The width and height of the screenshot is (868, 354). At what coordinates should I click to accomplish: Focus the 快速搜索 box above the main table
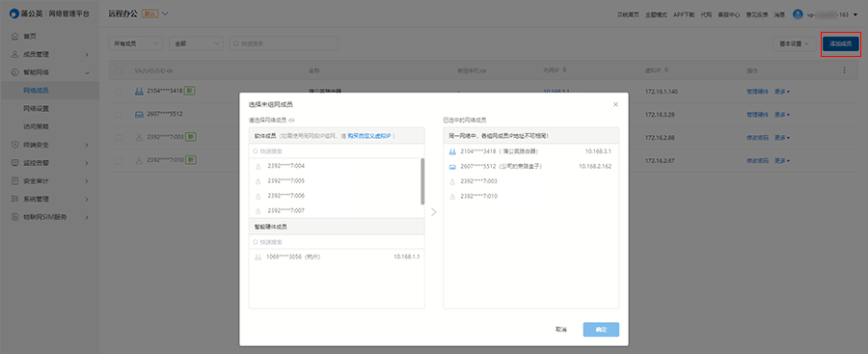click(x=284, y=43)
